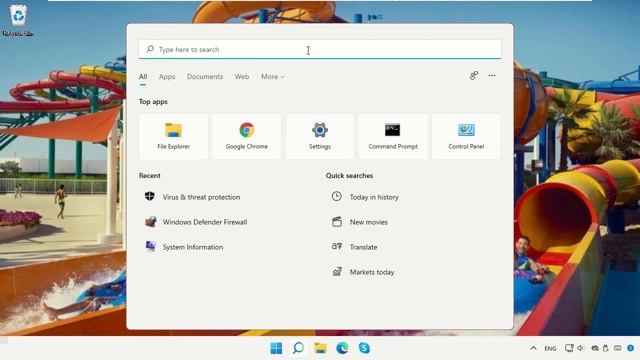This screenshot has width=640, height=360.
Task: Switch to the Apps search tab
Action: tap(167, 77)
